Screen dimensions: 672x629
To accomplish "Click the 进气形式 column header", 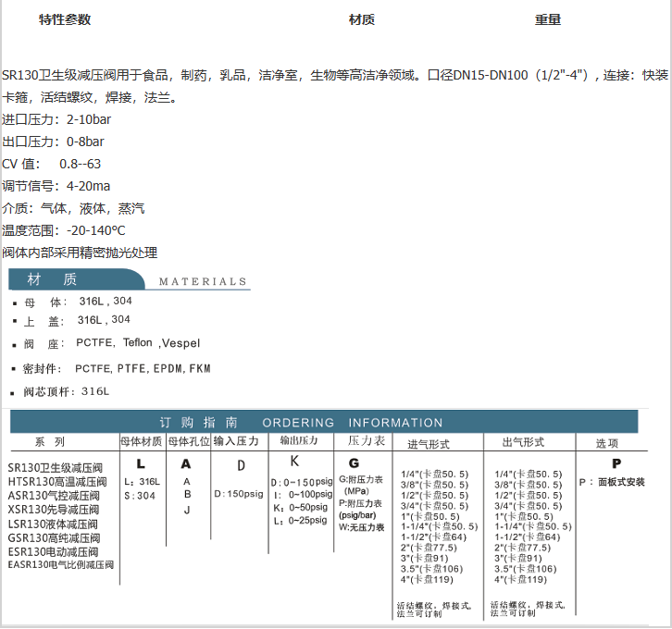I will pyautogui.click(x=429, y=444).
